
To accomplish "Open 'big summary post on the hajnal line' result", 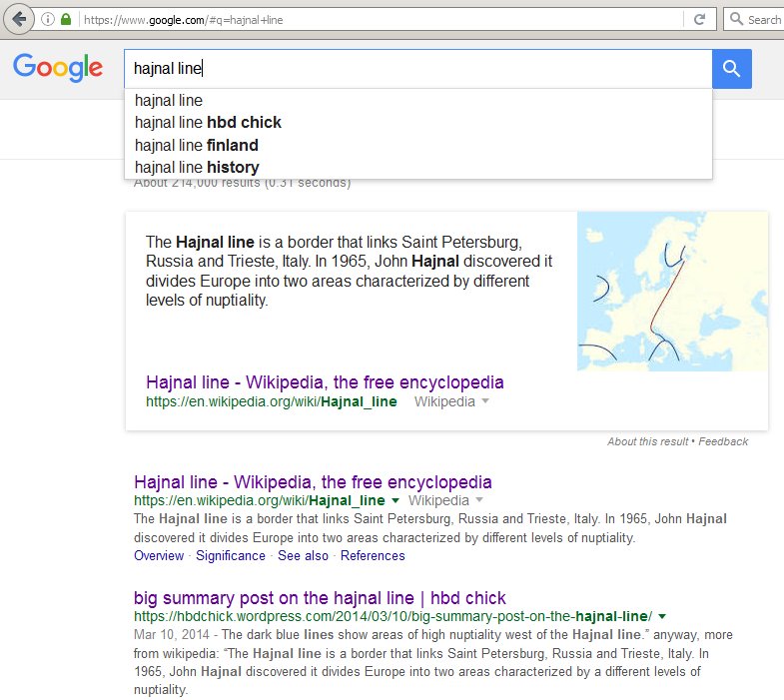I will [x=320, y=598].
